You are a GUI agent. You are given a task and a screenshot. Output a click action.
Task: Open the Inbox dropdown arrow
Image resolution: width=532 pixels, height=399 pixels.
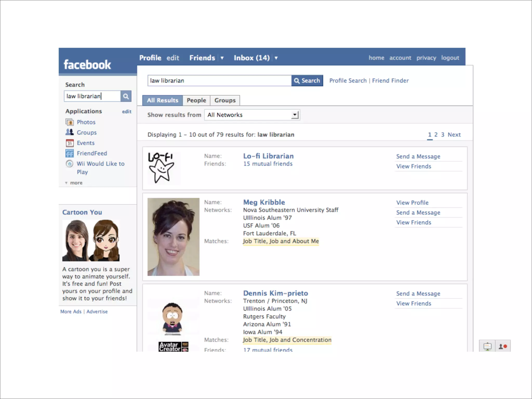[x=276, y=58]
